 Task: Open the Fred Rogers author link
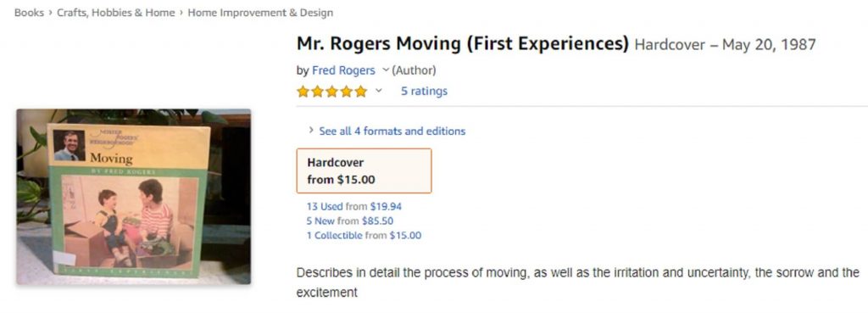click(x=343, y=70)
